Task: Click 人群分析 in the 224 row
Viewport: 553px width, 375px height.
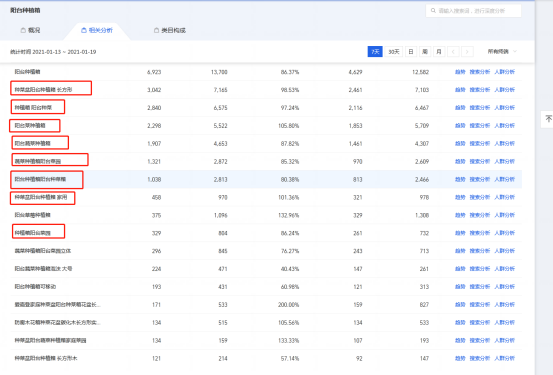Action: [x=505, y=269]
